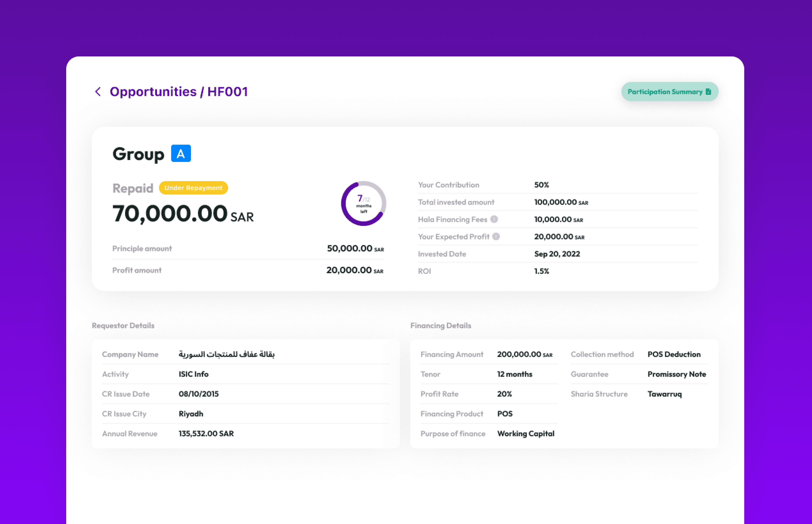Click Total invested amount 100,000.00 SAR
Viewport: 812px width, 524px height.
point(561,202)
